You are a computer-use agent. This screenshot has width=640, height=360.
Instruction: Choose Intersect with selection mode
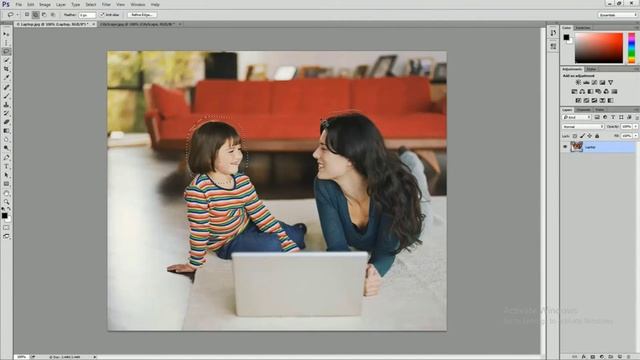pyautogui.click(x=53, y=15)
